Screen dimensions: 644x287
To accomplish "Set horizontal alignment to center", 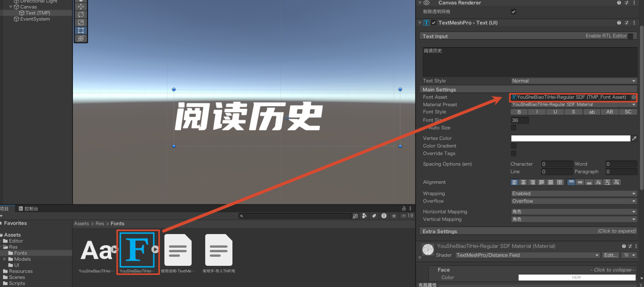I will [524, 182].
